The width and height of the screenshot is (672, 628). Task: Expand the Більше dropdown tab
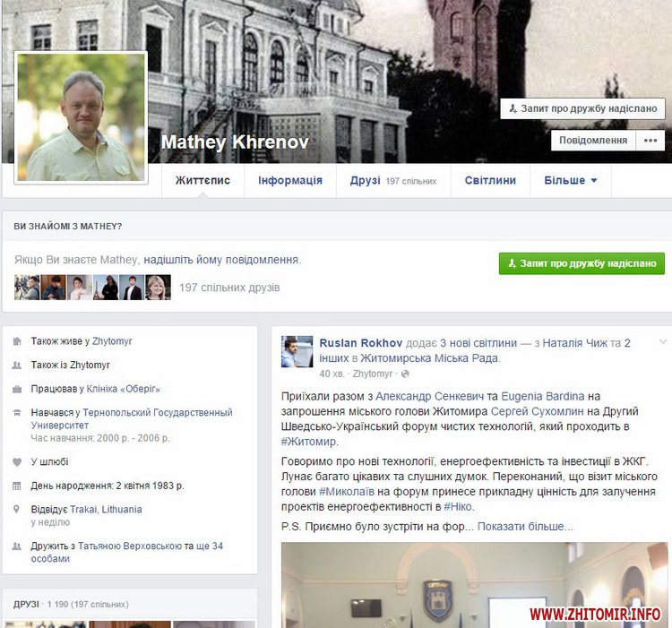pos(570,180)
